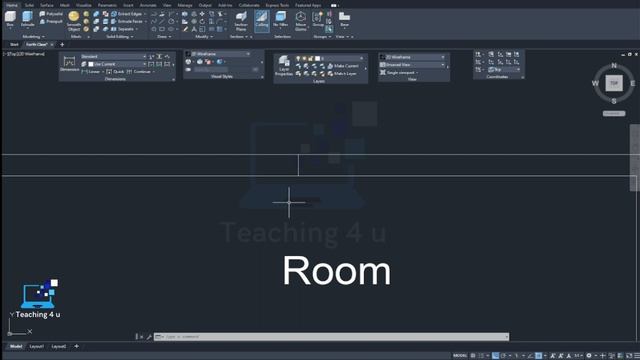Open Layer Properties manager
This screenshot has height=360, width=640.
[284, 66]
